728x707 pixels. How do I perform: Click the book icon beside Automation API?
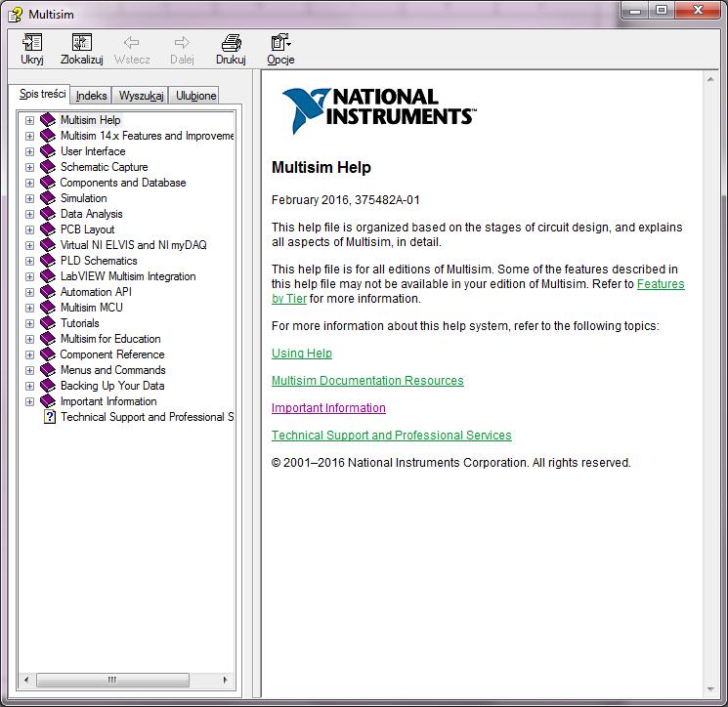(x=48, y=292)
